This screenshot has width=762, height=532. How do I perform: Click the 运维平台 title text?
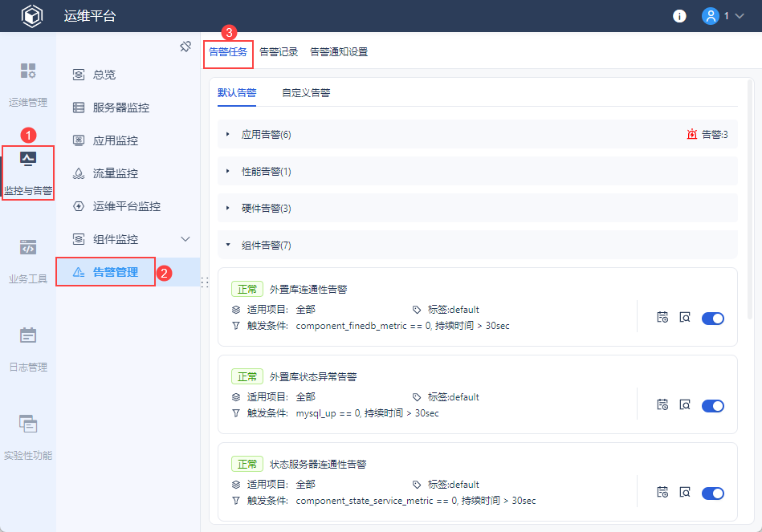[90, 16]
